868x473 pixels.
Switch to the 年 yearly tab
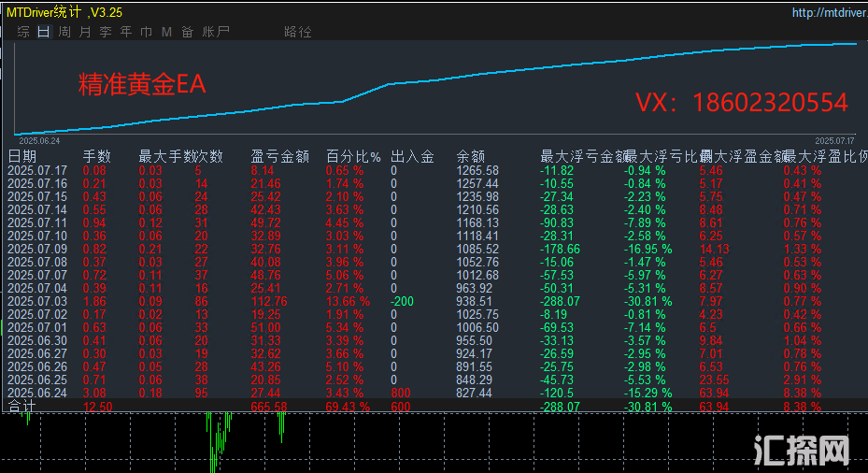point(125,32)
